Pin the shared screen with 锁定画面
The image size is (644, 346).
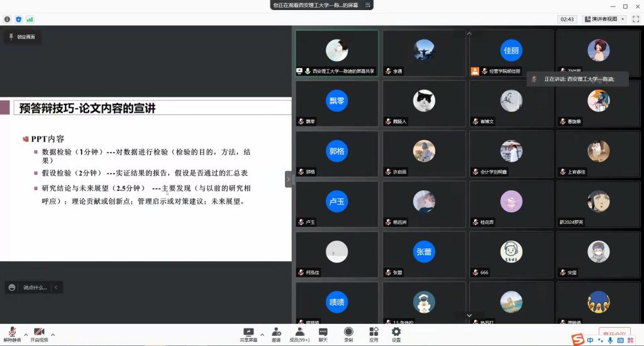[22, 37]
